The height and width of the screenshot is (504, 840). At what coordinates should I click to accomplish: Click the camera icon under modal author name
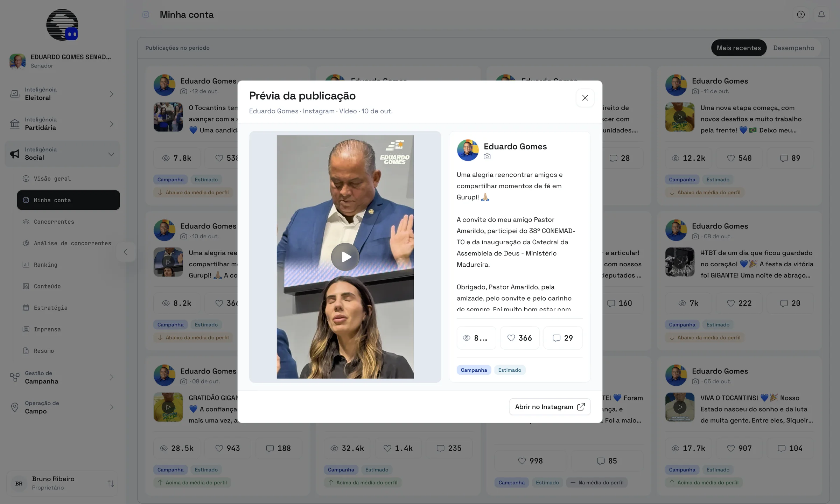point(487,157)
